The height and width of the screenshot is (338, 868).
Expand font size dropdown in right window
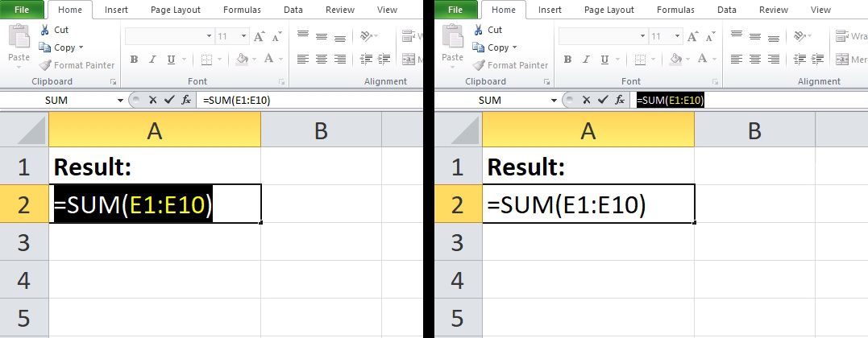click(677, 36)
